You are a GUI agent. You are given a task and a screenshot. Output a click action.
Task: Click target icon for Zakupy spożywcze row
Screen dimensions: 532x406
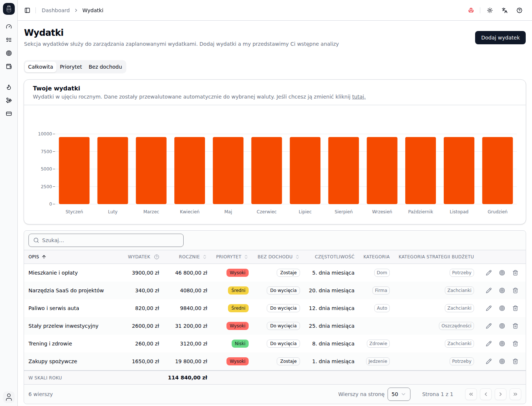coord(502,361)
